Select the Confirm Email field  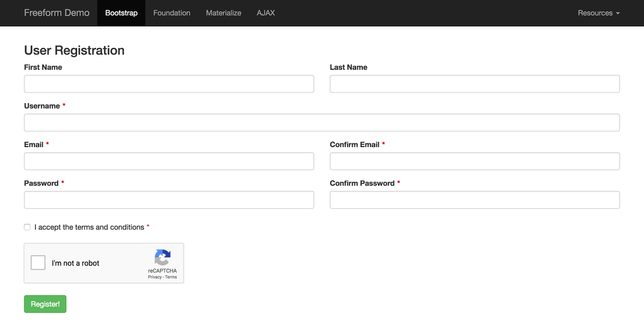tap(475, 161)
